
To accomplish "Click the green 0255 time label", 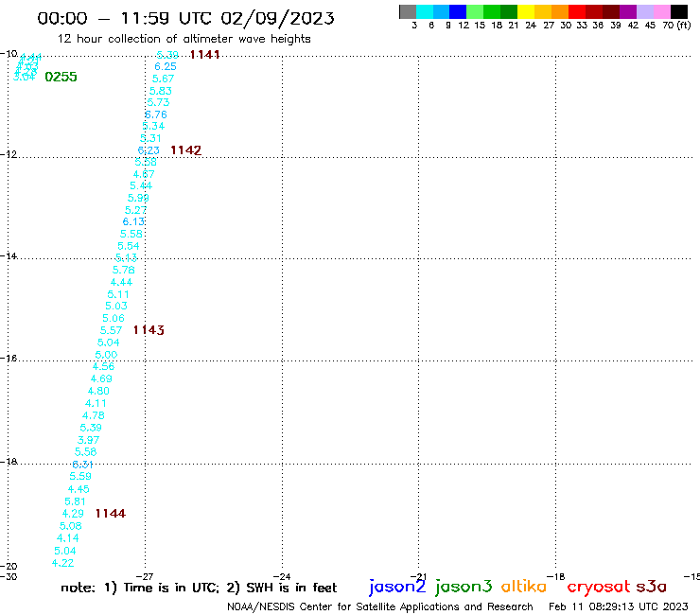I will pos(61,77).
